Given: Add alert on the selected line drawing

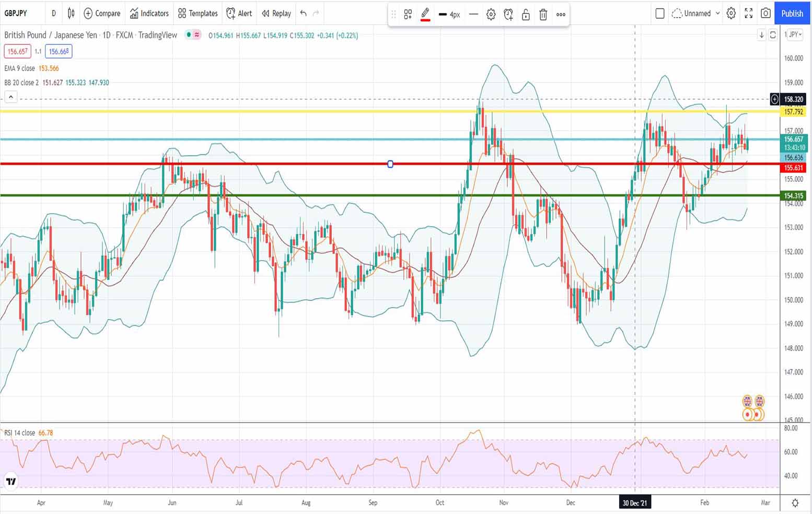Looking at the screenshot, I should coord(508,15).
